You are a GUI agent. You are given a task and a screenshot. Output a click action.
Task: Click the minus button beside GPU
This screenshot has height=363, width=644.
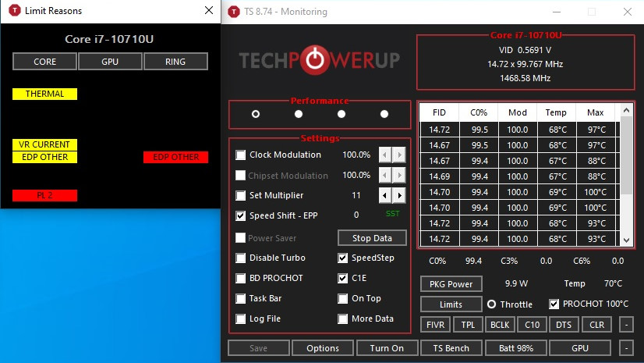coord(626,348)
